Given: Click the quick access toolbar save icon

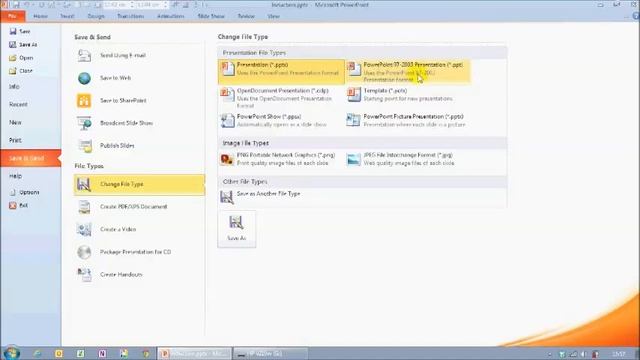Looking at the screenshot, I should coord(16,5).
